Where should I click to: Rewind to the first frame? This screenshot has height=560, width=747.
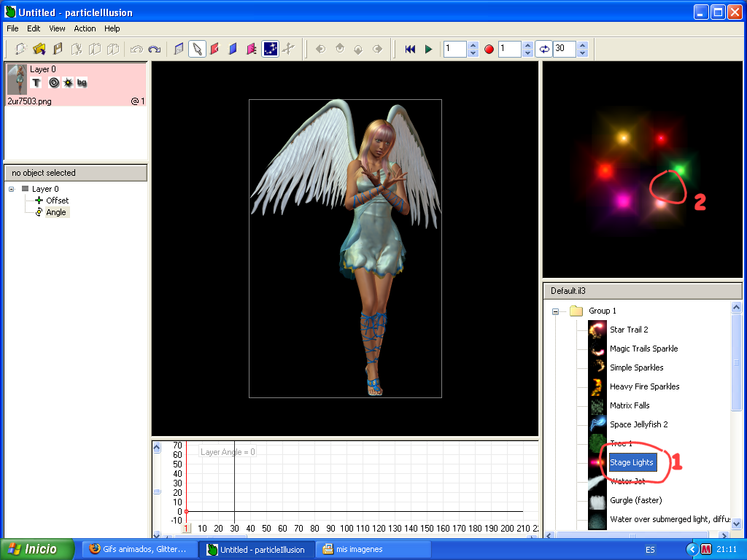(410, 49)
